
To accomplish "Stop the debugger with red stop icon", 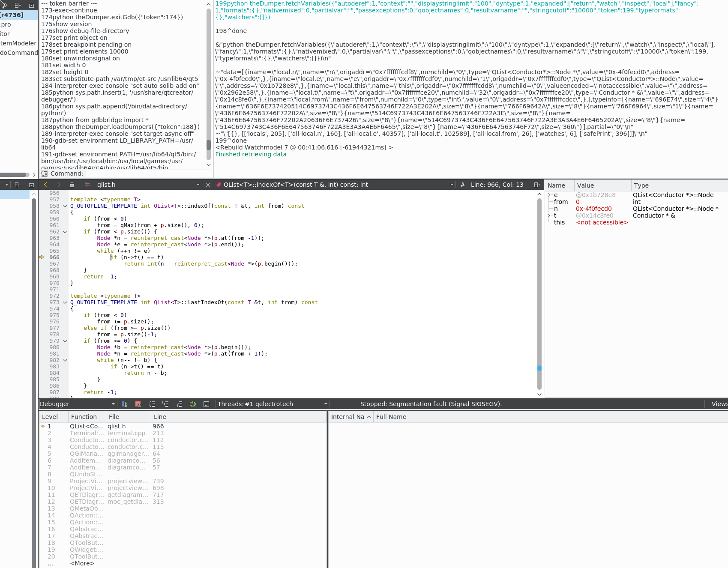I will click(x=138, y=404).
